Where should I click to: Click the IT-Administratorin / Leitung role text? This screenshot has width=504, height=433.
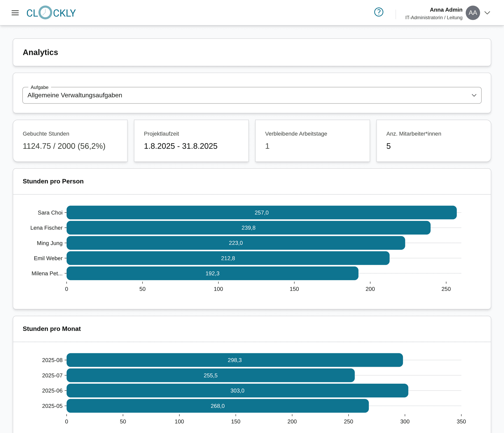click(434, 18)
